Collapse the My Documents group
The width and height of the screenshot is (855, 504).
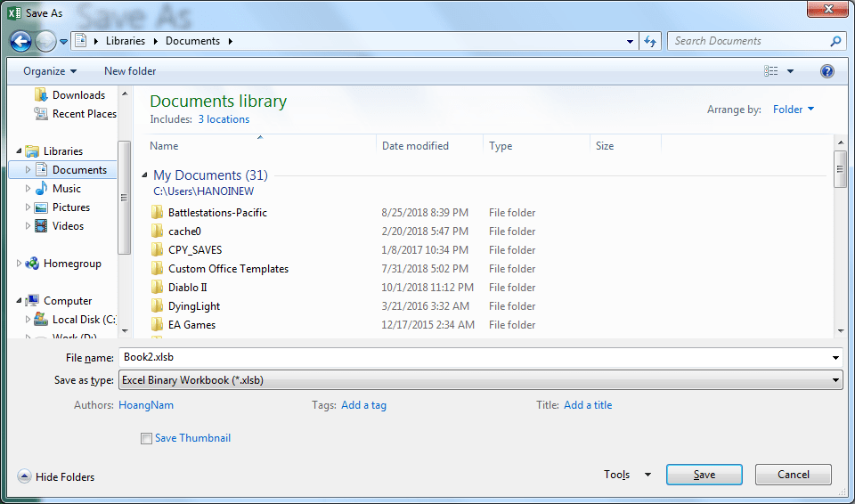coord(144,175)
